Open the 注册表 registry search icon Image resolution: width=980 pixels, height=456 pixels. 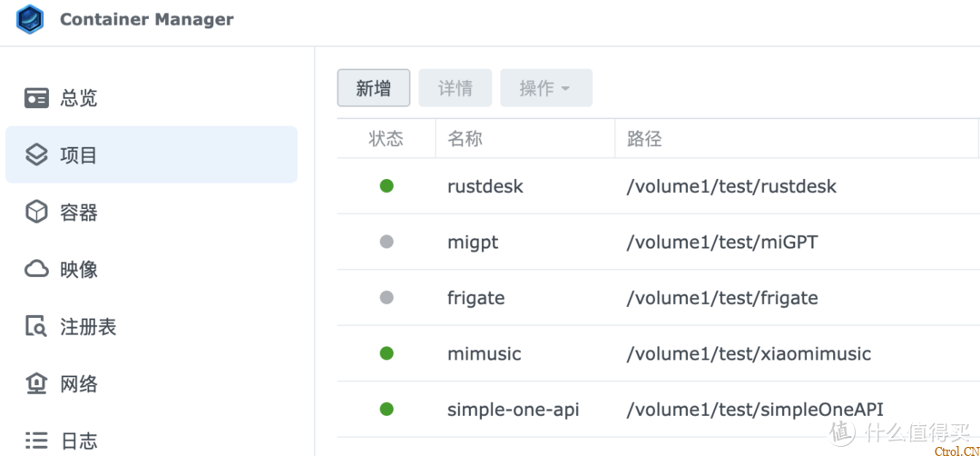pyautogui.click(x=36, y=327)
